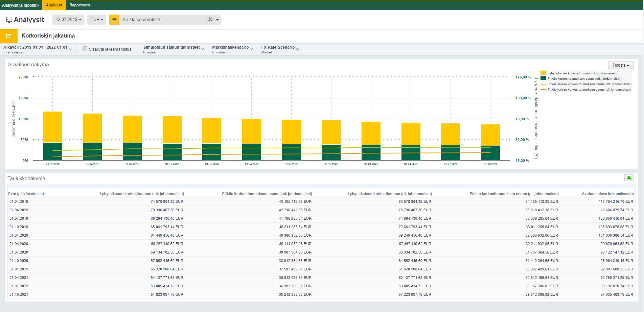Image resolution: width=644 pixels, height=312 pixels.
Task: Open the yellow list menu beside Korkoriskin jakauma
Action: tap(9, 36)
